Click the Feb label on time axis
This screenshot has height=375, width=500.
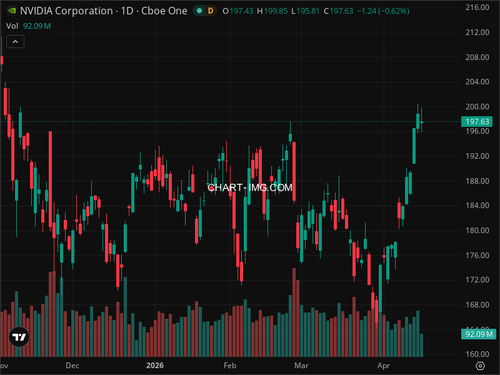(230, 366)
